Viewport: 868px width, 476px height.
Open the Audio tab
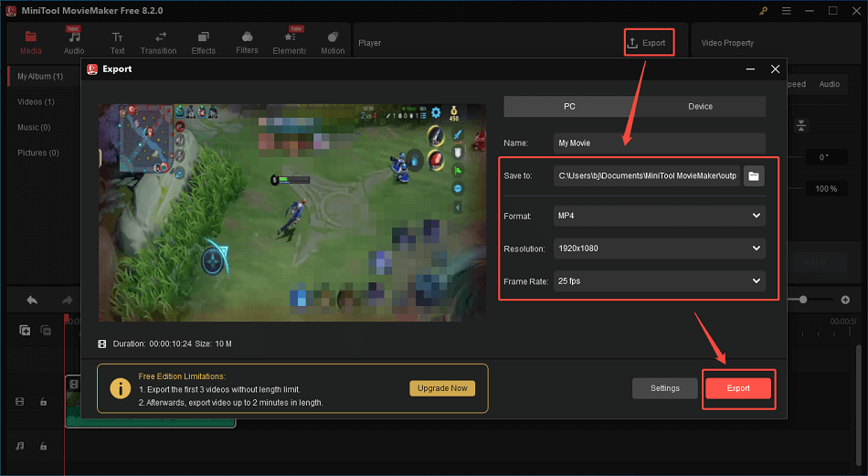pyautogui.click(x=74, y=43)
